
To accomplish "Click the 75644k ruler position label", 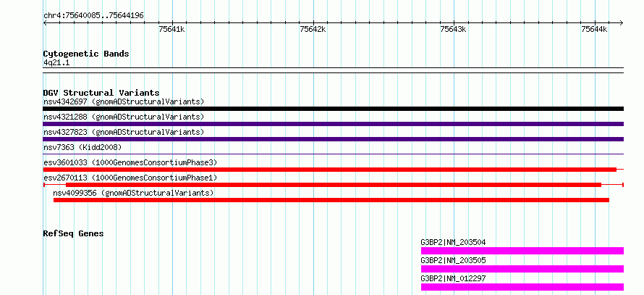I will click(x=594, y=29).
